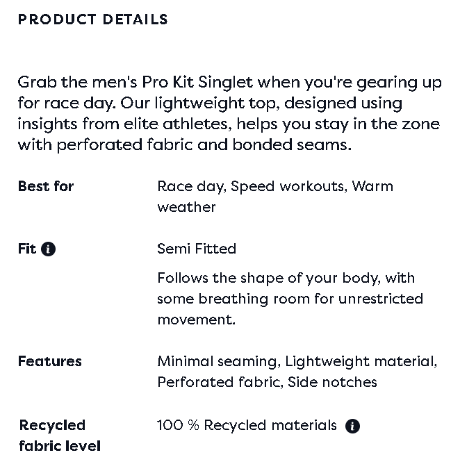The image size is (476, 455).
Task: Click the Features label
Action: (50, 361)
